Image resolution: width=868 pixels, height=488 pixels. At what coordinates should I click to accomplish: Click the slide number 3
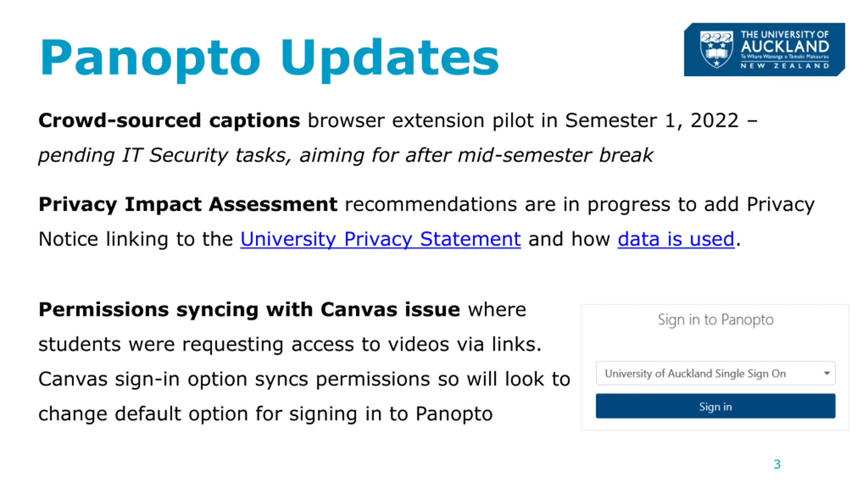[777, 464]
